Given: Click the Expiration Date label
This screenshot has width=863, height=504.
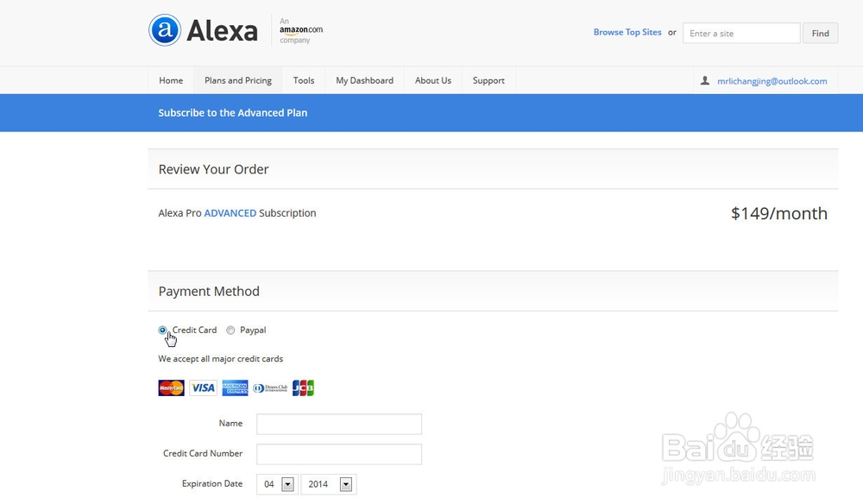Looking at the screenshot, I should click(212, 483).
